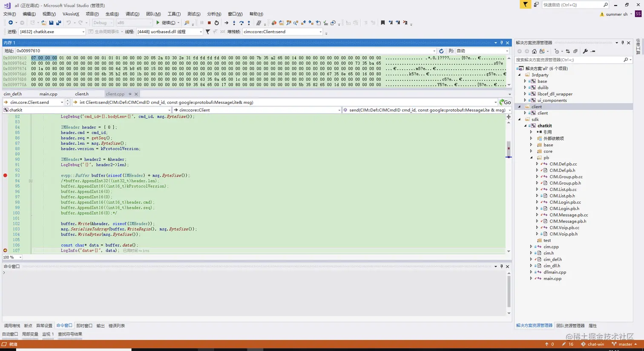Switch to the main.cpp tab
The width and height of the screenshot is (644, 351).
[48, 94]
